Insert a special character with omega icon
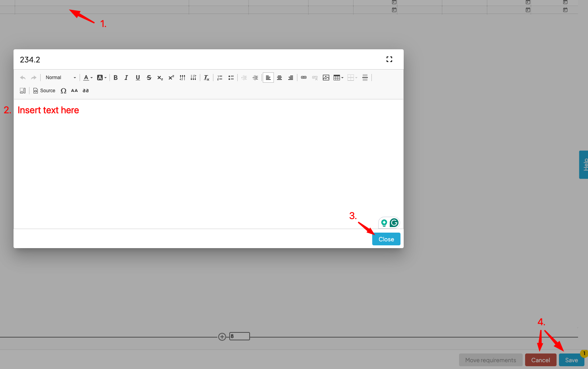This screenshot has height=369, width=588. click(x=63, y=91)
